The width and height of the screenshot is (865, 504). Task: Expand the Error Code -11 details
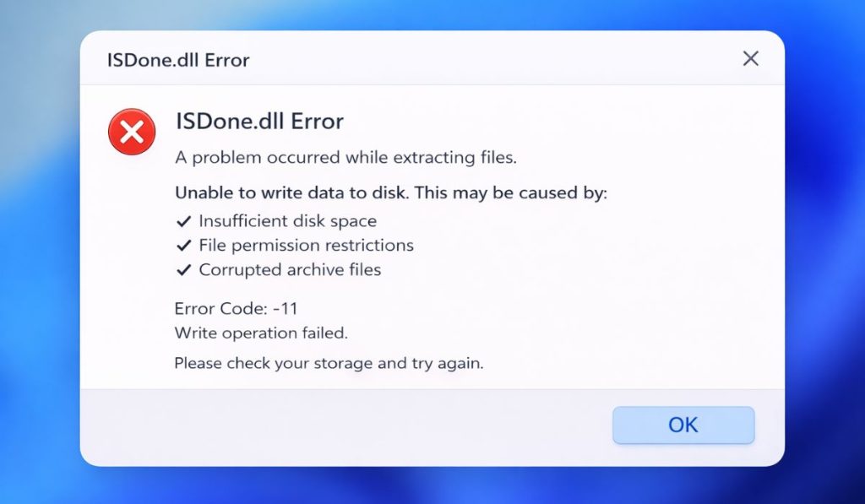pyautogui.click(x=235, y=308)
